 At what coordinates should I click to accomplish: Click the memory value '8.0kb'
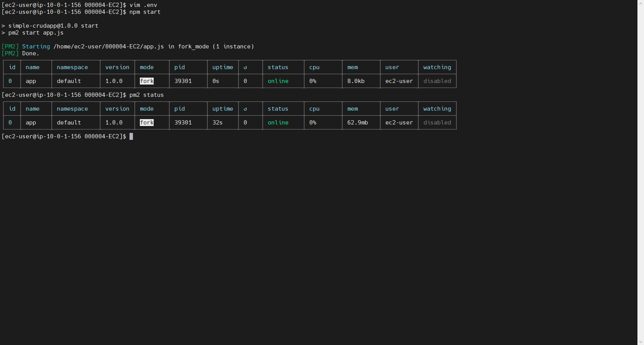click(356, 81)
